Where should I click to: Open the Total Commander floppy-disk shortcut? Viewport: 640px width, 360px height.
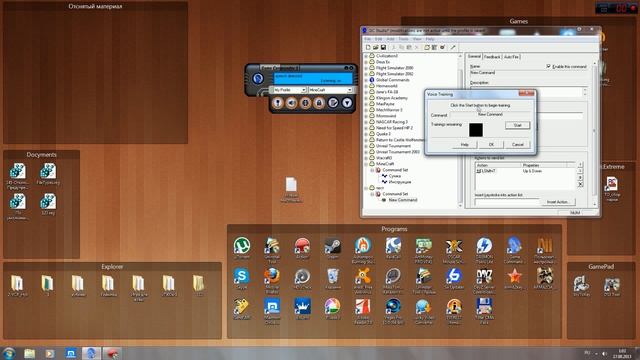484,311
